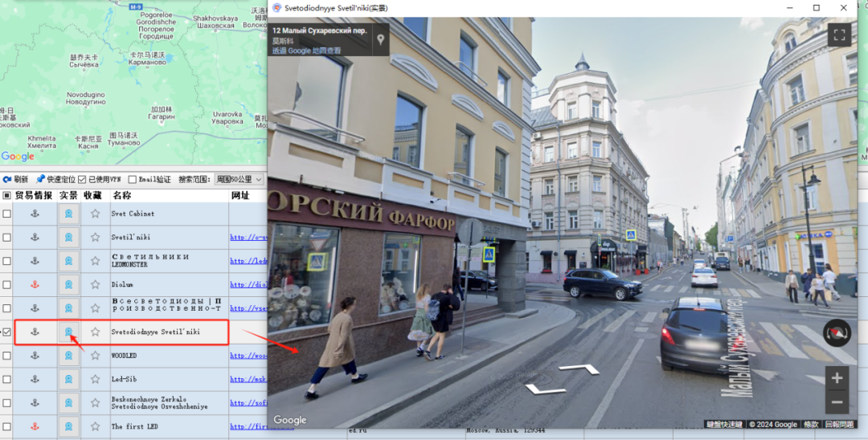Add Diolun to favorites star
868x440 pixels.
coord(95,285)
